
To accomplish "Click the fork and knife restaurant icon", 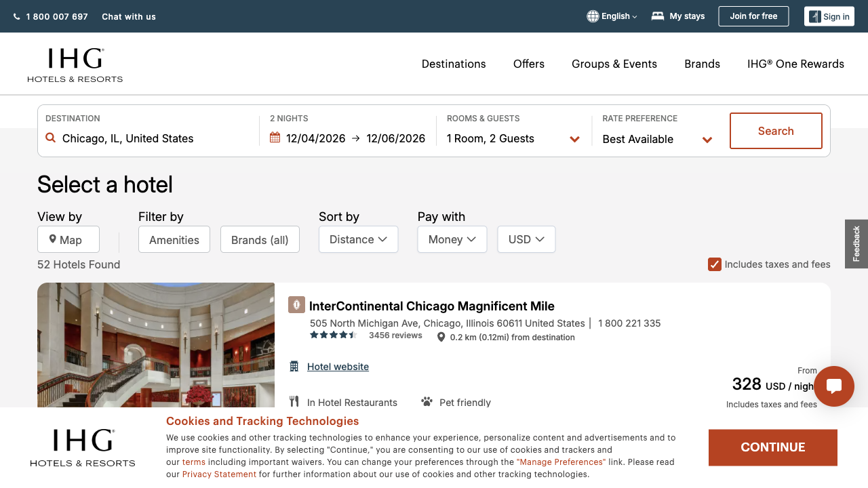I will point(294,402).
